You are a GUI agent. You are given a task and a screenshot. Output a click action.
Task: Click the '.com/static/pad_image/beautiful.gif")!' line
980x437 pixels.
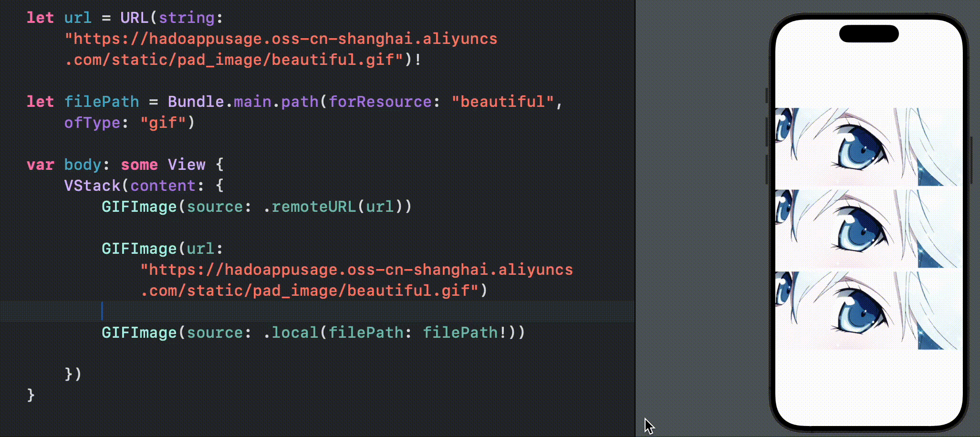click(x=243, y=60)
